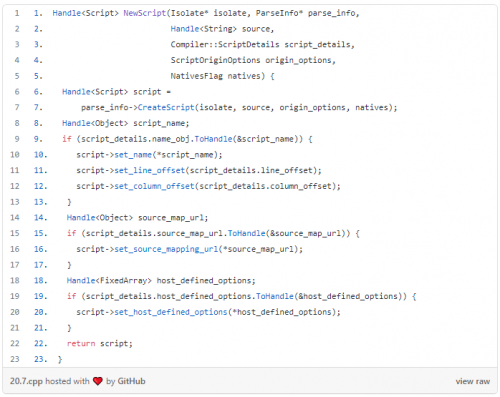Click set_line_offset on line 11
The height and width of the screenshot is (397, 500).
pyautogui.click(x=150, y=171)
